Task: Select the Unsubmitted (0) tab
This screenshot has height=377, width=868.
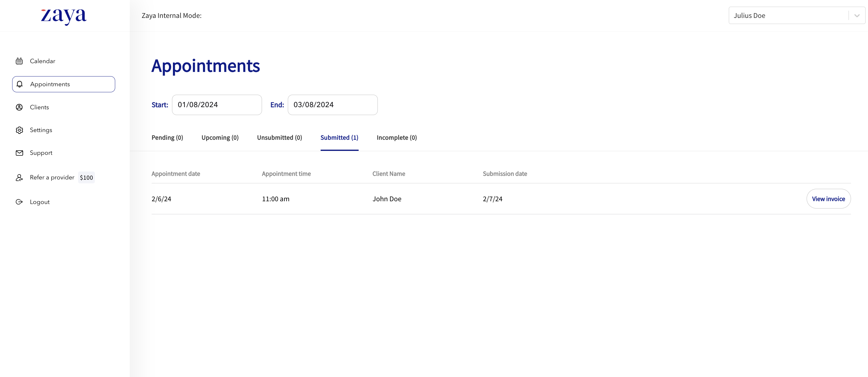Action: pos(279,138)
